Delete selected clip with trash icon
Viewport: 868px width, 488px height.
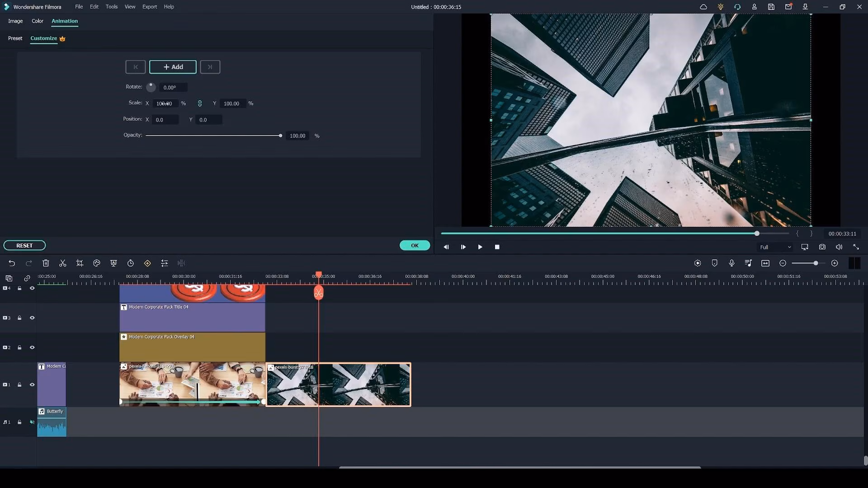click(x=46, y=263)
